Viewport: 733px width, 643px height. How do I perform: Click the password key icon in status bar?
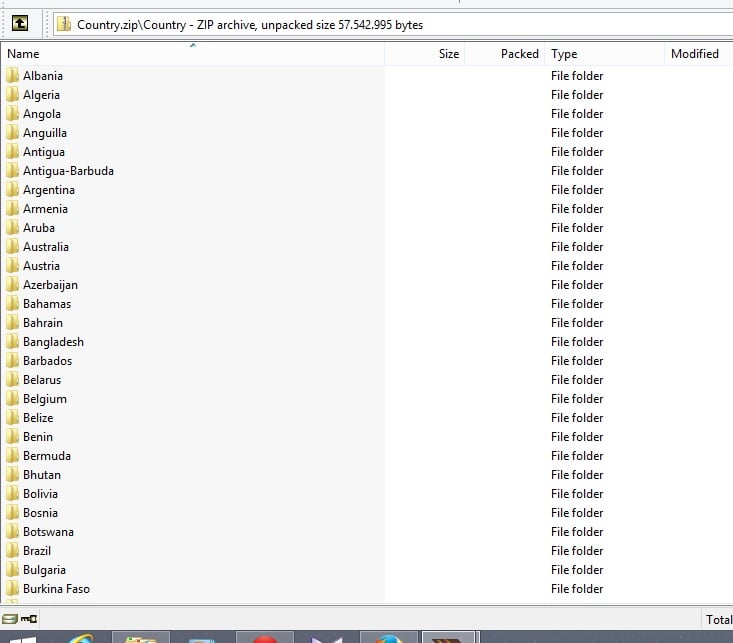pyautogui.click(x=29, y=619)
